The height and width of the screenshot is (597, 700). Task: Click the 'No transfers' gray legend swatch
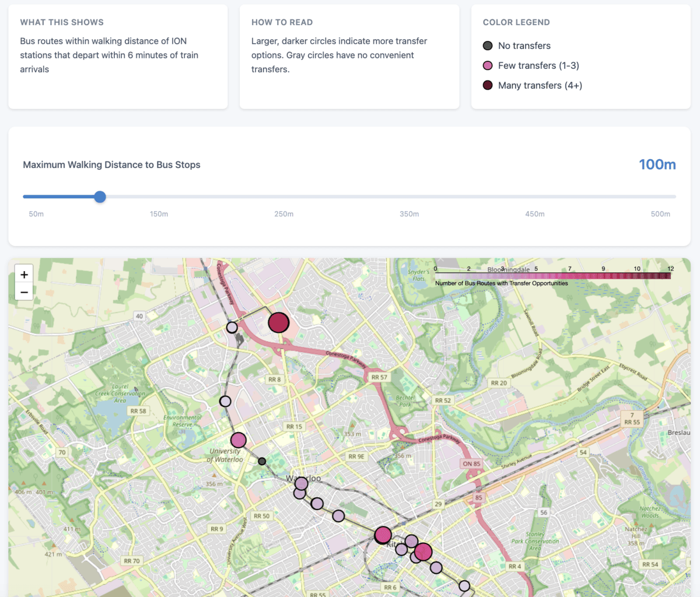coord(488,45)
